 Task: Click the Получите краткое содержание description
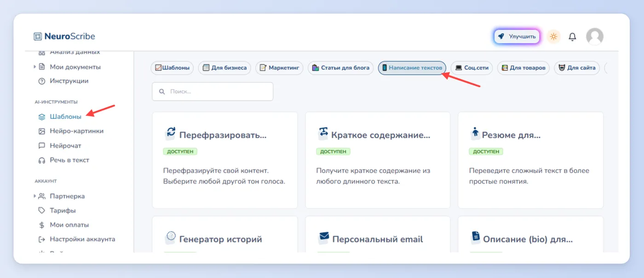(373, 176)
